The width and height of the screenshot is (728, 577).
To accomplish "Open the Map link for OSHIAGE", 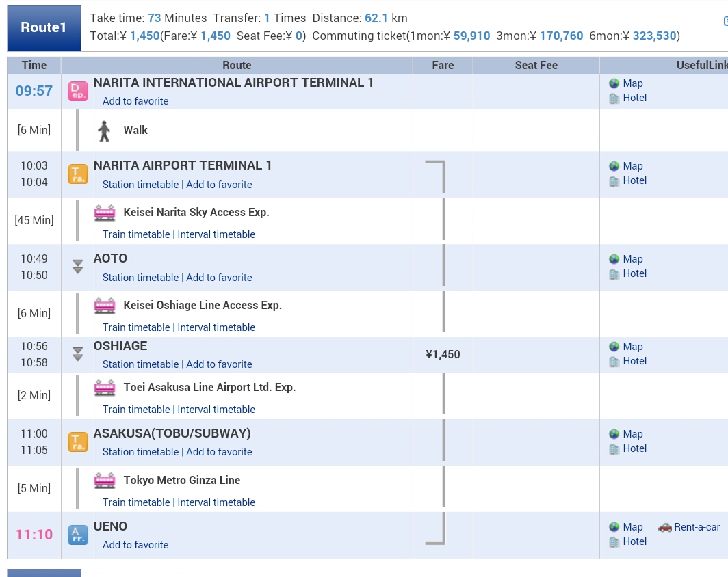I will click(633, 347).
